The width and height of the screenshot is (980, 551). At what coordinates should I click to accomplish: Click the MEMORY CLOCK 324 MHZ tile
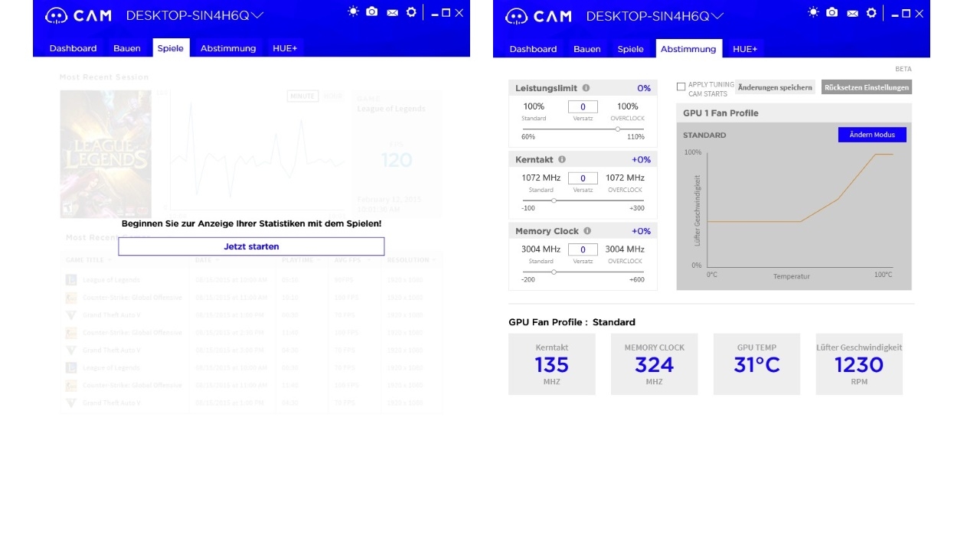coord(655,364)
